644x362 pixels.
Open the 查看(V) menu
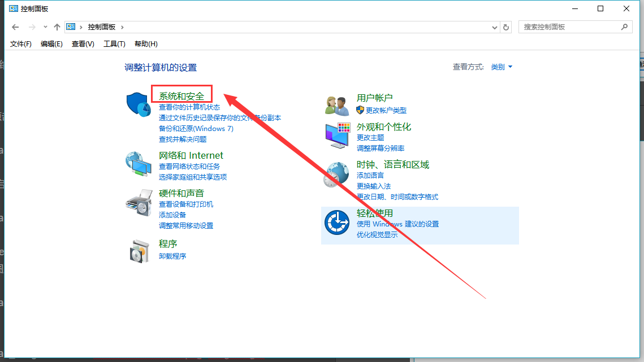coord(83,44)
